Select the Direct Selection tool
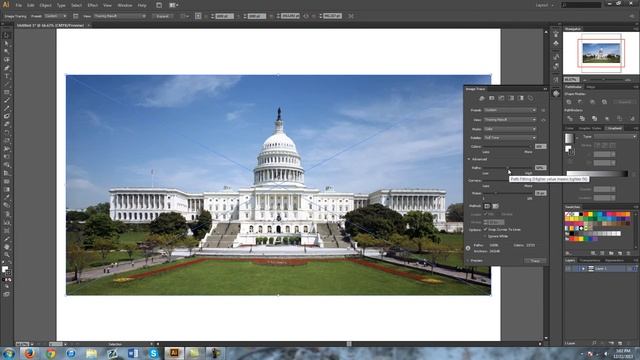The height and width of the screenshot is (360, 640). (x=7, y=43)
